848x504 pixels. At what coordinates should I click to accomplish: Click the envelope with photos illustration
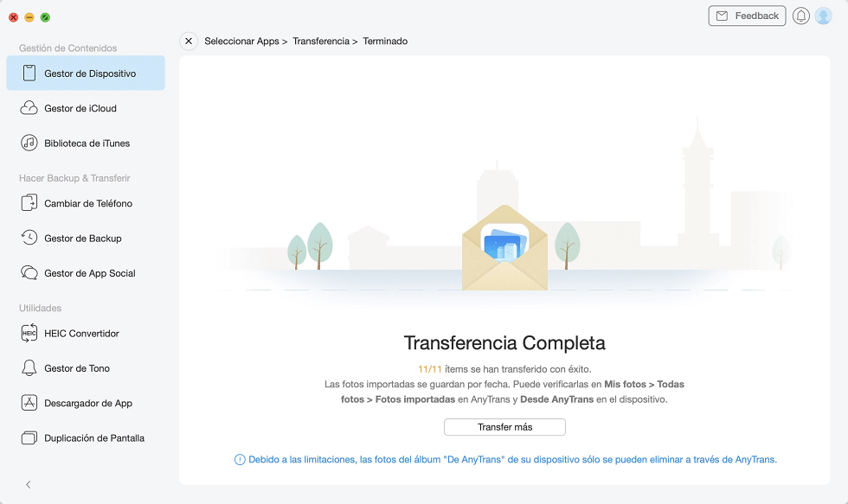click(x=504, y=248)
